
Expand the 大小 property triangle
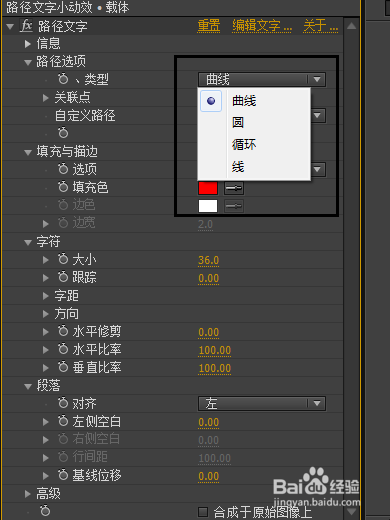point(46,260)
